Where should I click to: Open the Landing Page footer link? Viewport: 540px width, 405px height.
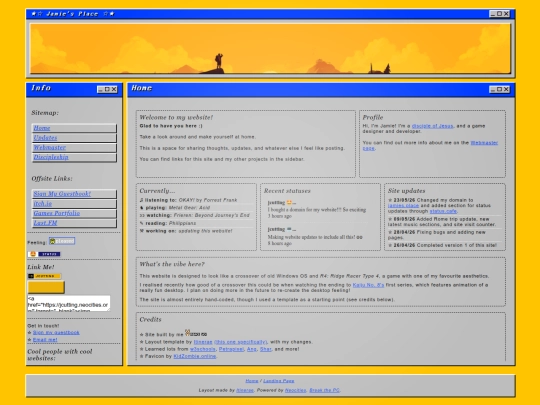[279, 381]
